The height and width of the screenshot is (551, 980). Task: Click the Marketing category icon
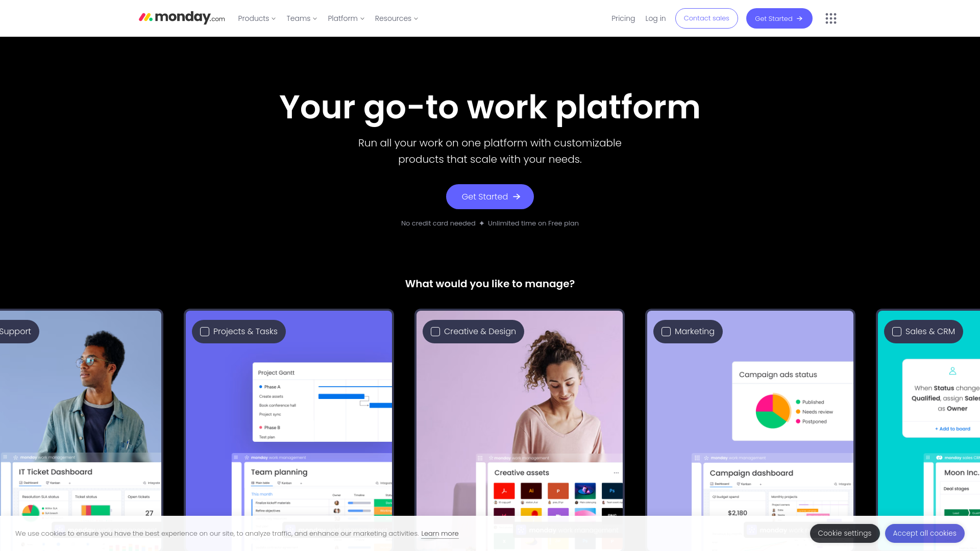tap(666, 331)
